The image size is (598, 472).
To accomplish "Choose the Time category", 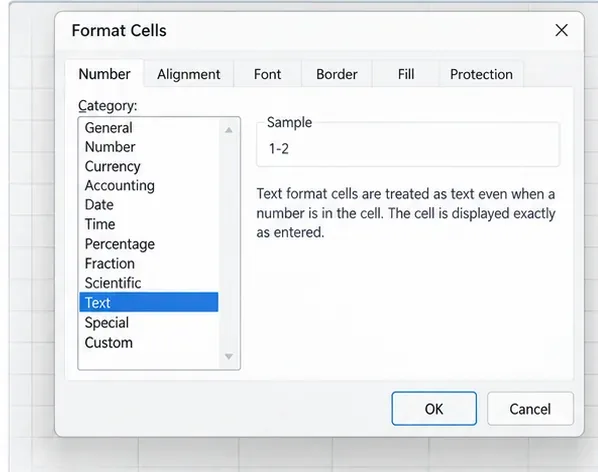I will point(149,224).
